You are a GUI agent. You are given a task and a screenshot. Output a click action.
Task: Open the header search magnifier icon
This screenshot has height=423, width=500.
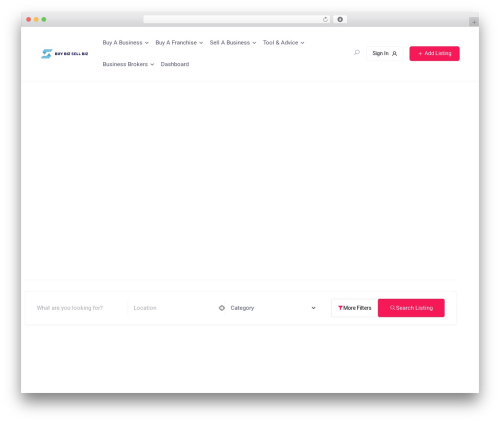coord(357,53)
